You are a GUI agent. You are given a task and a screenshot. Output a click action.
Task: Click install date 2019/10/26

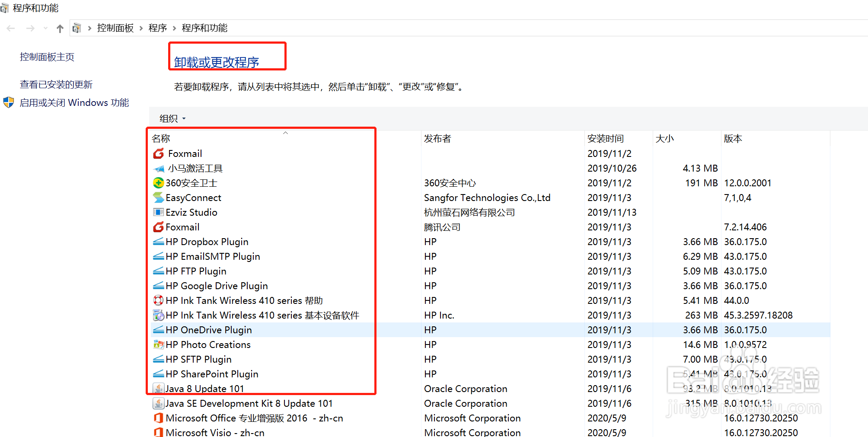click(x=612, y=168)
